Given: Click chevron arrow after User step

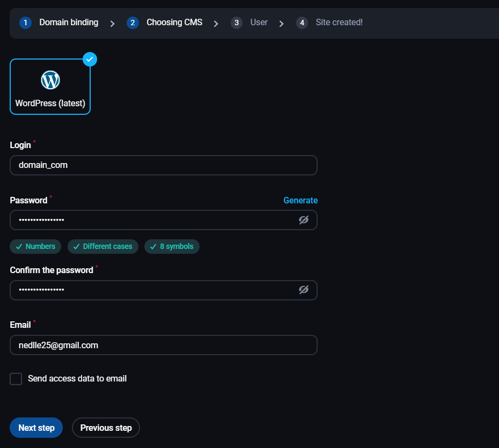Looking at the screenshot, I should pyautogui.click(x=281, y=24).
